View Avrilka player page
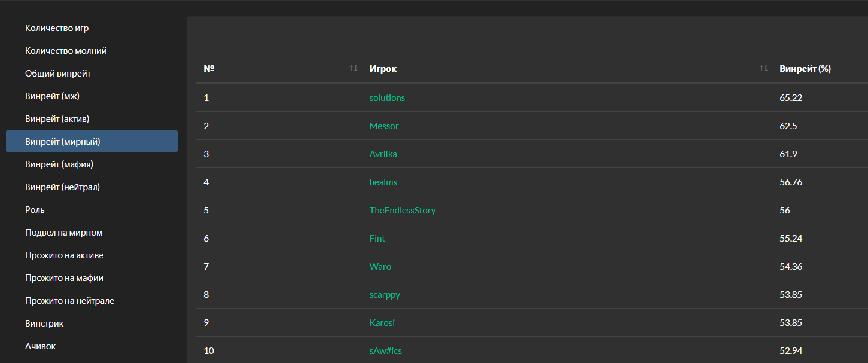 coord(383,154)
